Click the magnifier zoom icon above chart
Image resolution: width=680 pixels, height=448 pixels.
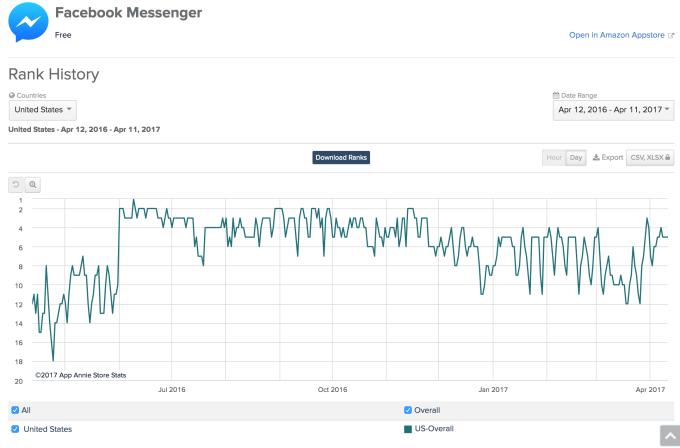33,185
